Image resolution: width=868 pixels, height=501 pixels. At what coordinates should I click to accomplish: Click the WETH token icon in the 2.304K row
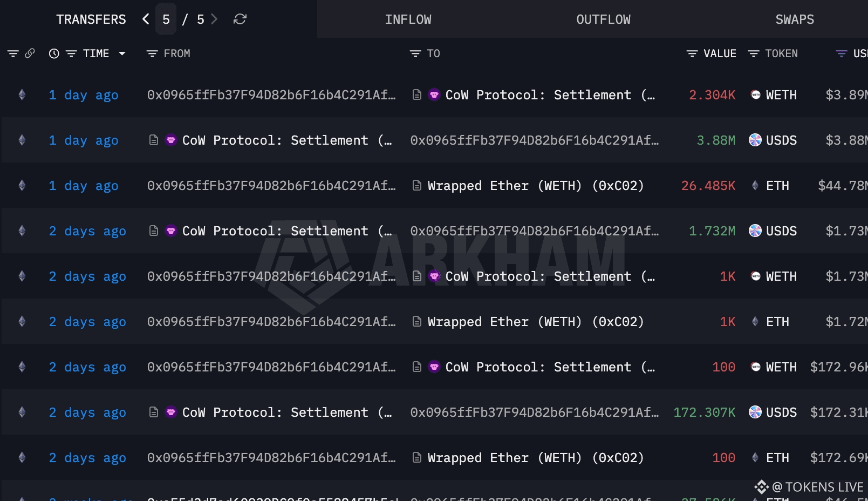point(756,95)
